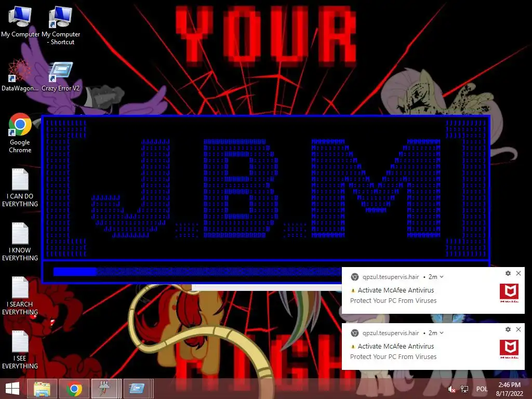Open the Windows Start button
Screen dimensions: 532x399
tap(12, 389)
